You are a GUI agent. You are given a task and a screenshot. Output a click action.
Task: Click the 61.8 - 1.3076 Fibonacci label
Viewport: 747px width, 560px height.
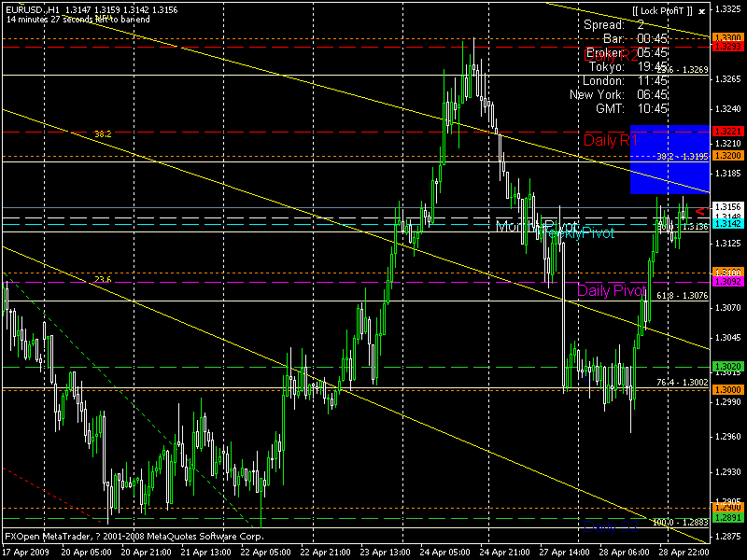[x=682, y=295]
